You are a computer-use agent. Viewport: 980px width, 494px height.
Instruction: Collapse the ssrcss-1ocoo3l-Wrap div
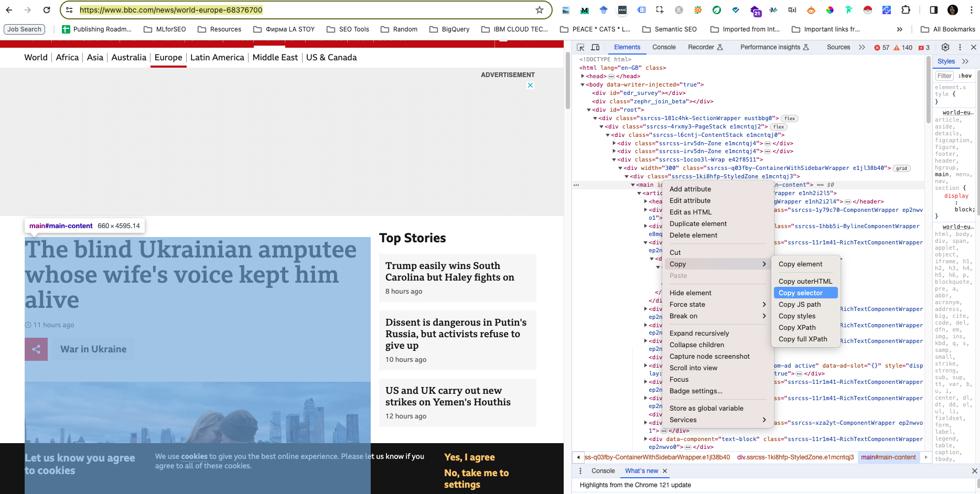tap(614, 159)
